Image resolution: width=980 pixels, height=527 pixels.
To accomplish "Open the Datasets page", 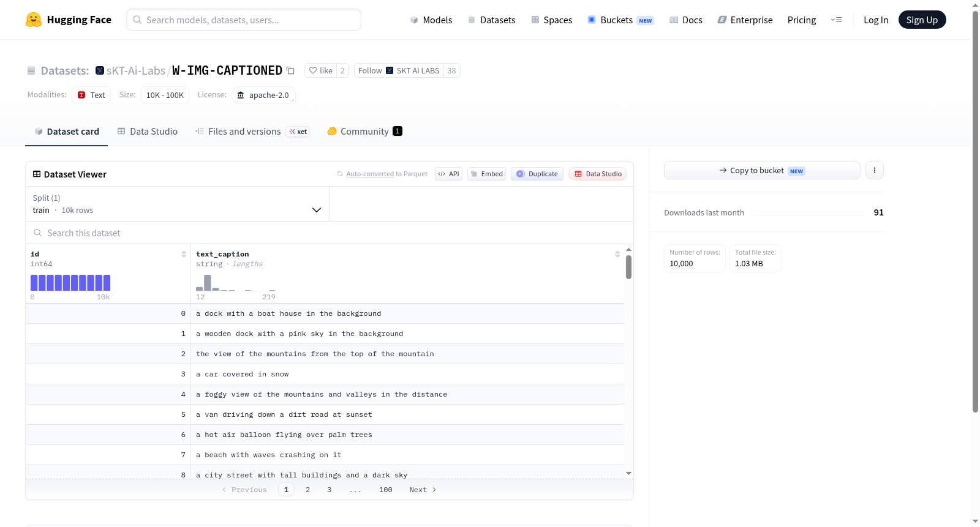I will point(491,20).
